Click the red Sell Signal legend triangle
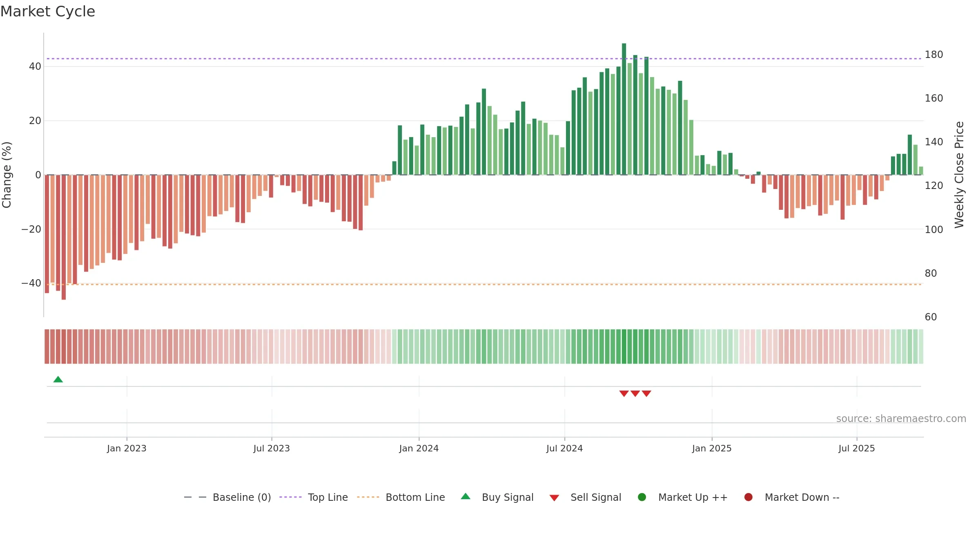The width and height of the screenshot is (980, 551). [x=554, y=498]
